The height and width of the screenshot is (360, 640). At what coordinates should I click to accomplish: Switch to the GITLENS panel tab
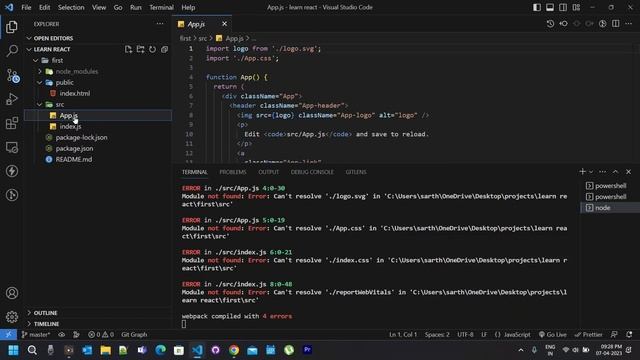[x=356, y=172]
